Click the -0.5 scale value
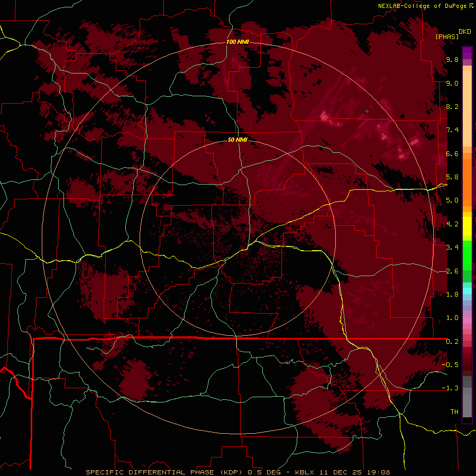 [x=450, y=364]
